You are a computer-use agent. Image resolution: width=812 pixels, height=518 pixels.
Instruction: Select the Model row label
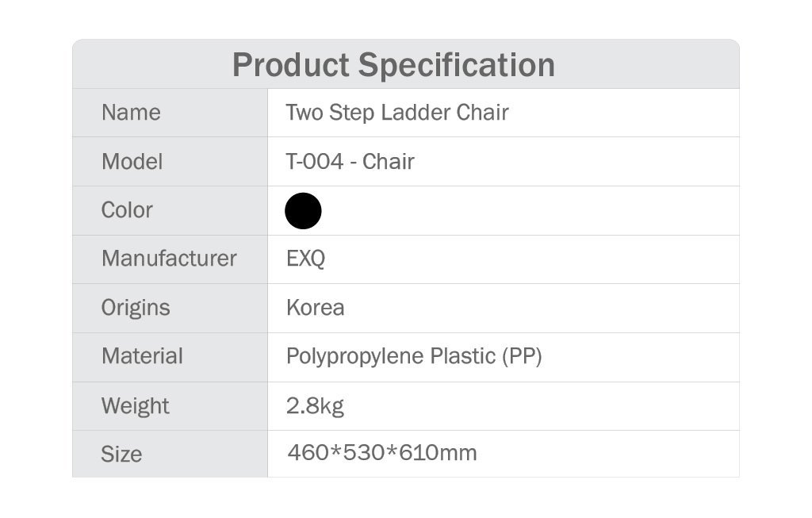132,162
